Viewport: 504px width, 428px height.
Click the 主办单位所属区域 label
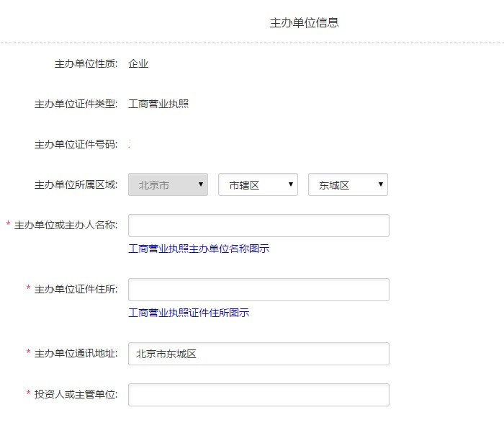(76, 184)
